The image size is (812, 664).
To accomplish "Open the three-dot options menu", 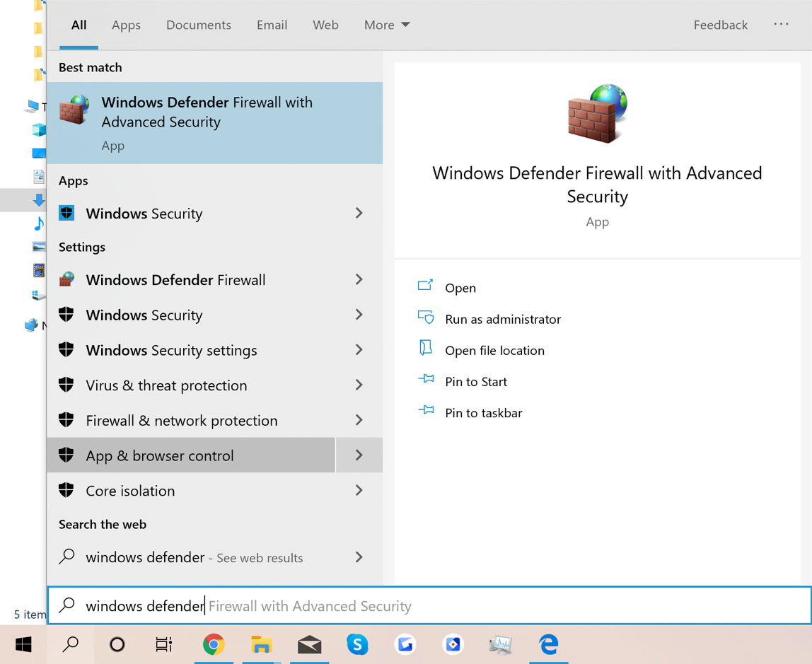I will [x=781, y=24].
